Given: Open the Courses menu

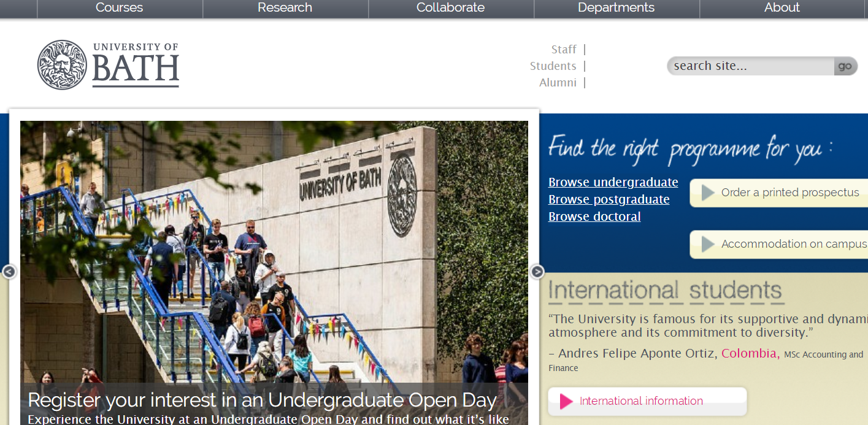Looking at the screenshot, I should [119, 8].
